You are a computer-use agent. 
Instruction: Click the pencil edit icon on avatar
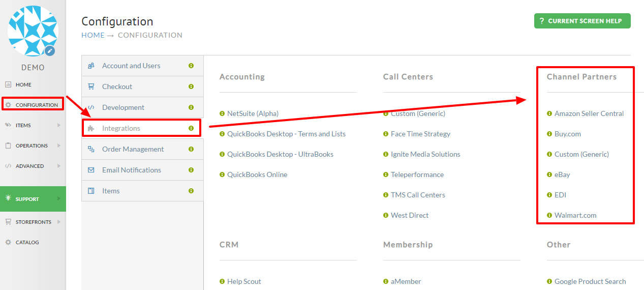[49, 50]
